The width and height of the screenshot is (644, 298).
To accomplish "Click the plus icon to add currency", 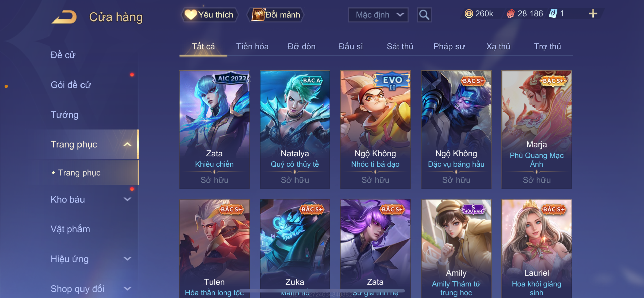I will 593,14.
